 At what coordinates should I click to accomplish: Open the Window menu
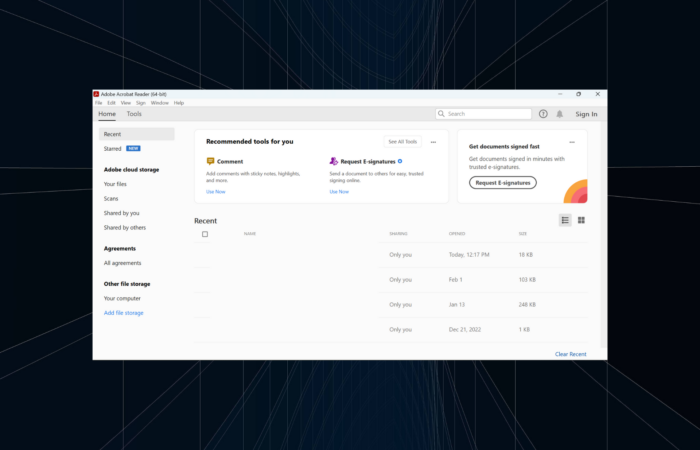coord(159,103)
